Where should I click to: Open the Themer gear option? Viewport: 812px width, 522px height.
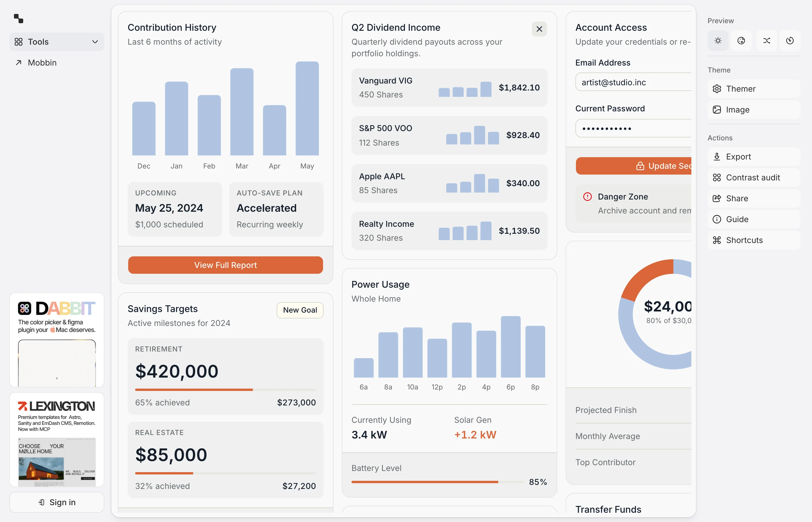pyautogui.click(x=754, y=89)
